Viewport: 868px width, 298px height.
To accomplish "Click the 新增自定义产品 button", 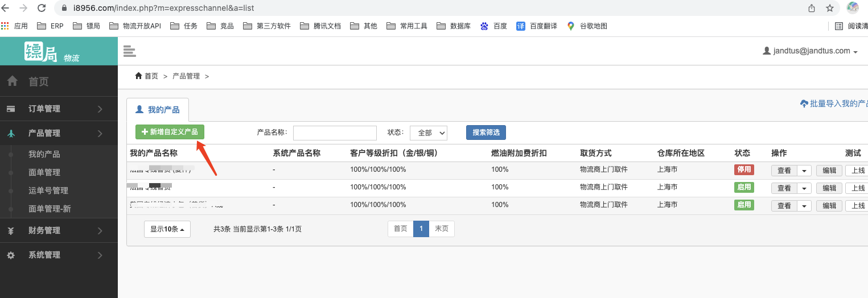I will (x=170, y=132).
